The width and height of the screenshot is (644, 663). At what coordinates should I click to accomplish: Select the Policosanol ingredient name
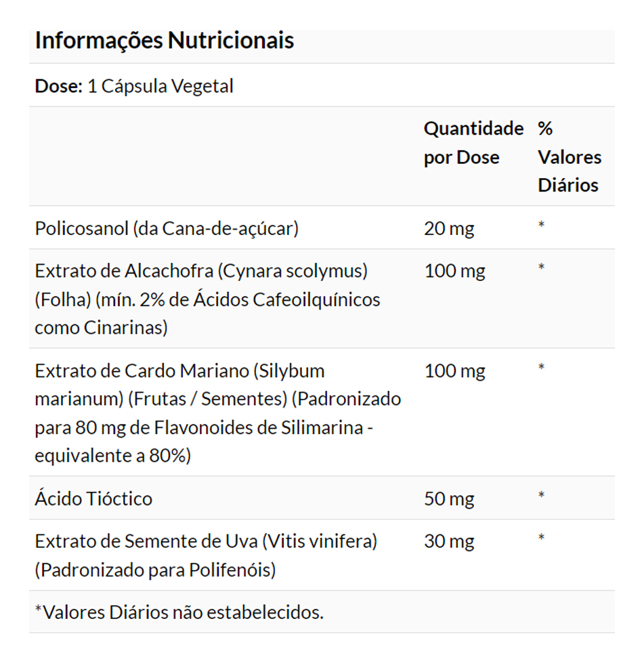(167, 228)
